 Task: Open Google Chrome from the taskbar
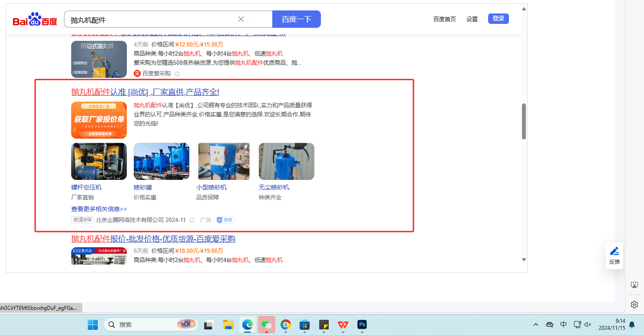[286, 325]
